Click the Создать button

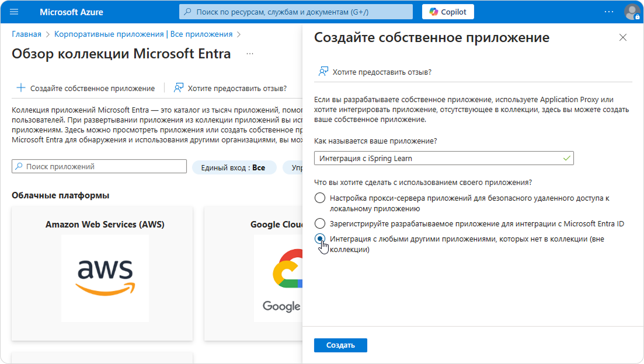(x=340, y=345)
